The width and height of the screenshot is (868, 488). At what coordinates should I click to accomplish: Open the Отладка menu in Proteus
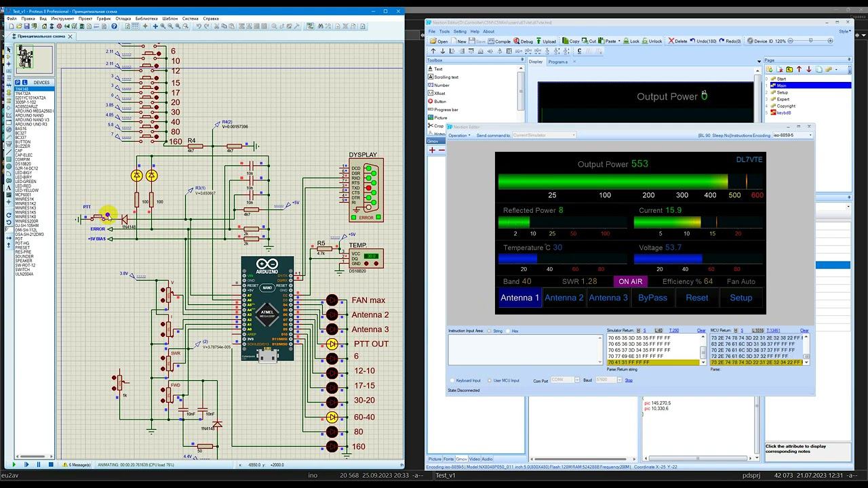[x=123, y=18]
